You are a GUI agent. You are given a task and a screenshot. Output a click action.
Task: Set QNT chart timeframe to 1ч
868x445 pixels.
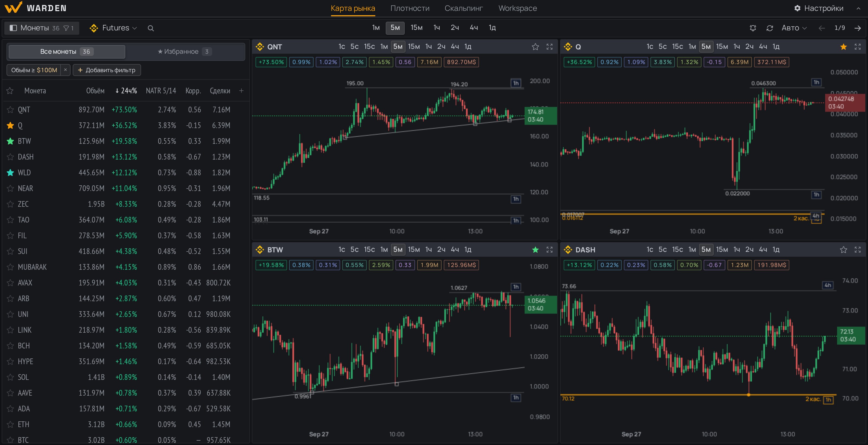coord(428,46)
